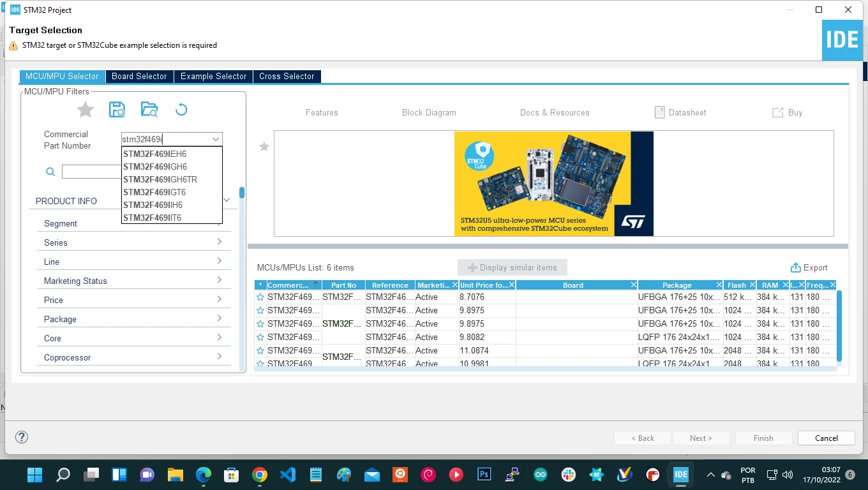868x490 pixels.
Task: Switch to the MCU/MPU Selector tab
Action: click(x=63, y=77)
